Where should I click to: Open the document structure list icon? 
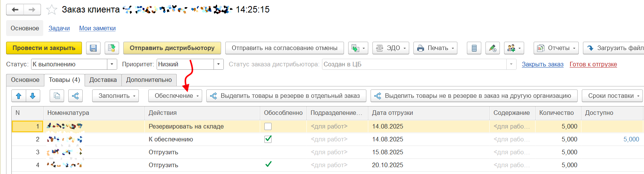[x=474, y=48]
